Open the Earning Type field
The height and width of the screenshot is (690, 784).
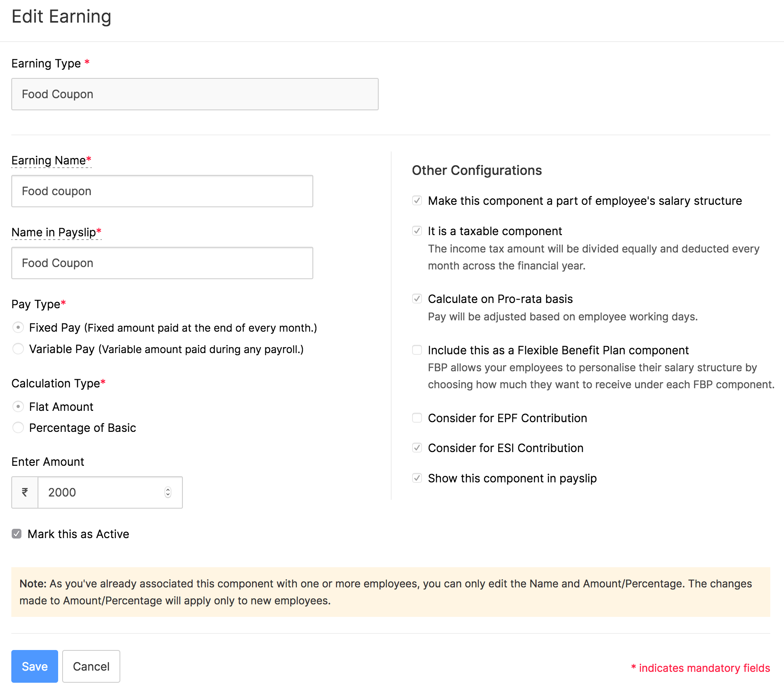[195, 94]
